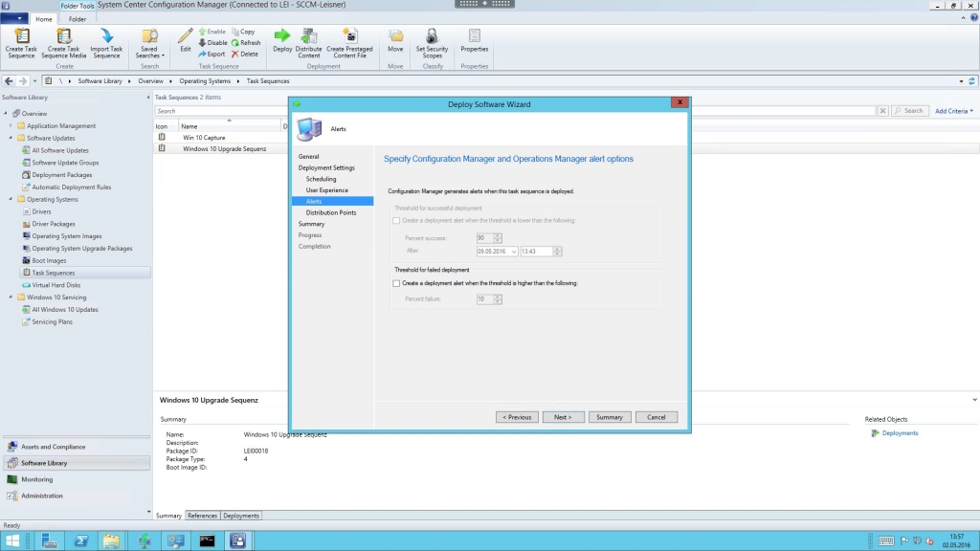980x551 pixels.
Task: Switch to the Folder ribbon tab
Action: (78, 19)
